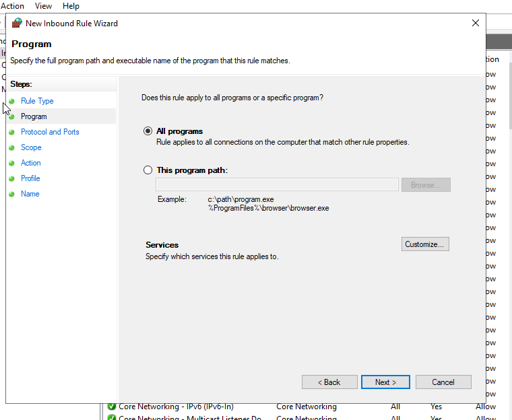Click green bullet beside Protocol and Ports
Screen dimensions: 512x420
(x=11, y=132)
